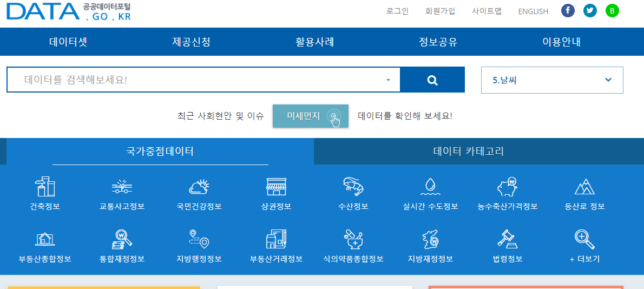Open the 상권정보 storefront icon
Viewport: 644px width, 289px height.
(276, 187)
